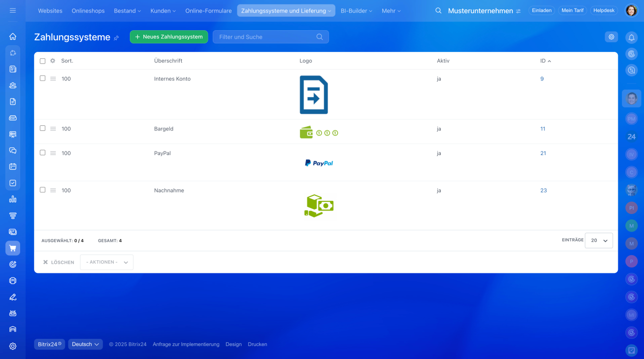Open the hamburger main menu
Image resolution: width=644 pixels, height=359 pixels.
[x=13, y=11]
